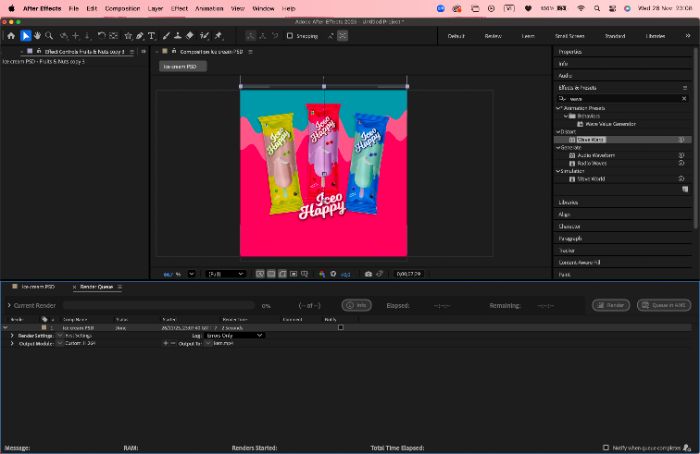Click the Info button in render queue
The width and height of the screenshot is (700, 454).
click(356, 305)
